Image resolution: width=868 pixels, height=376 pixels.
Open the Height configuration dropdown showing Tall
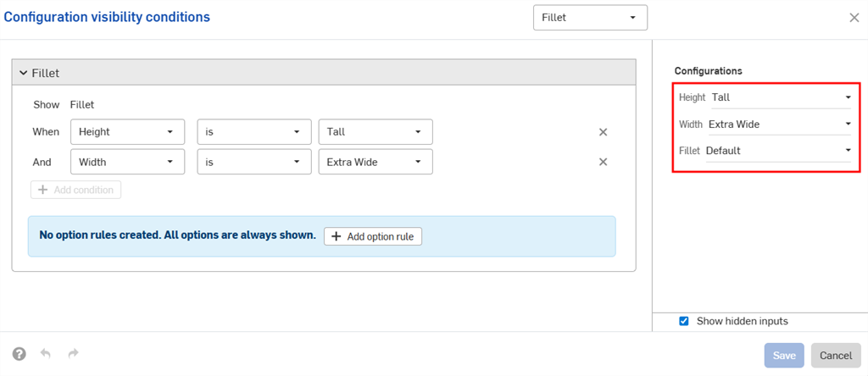tap(781, 98)
